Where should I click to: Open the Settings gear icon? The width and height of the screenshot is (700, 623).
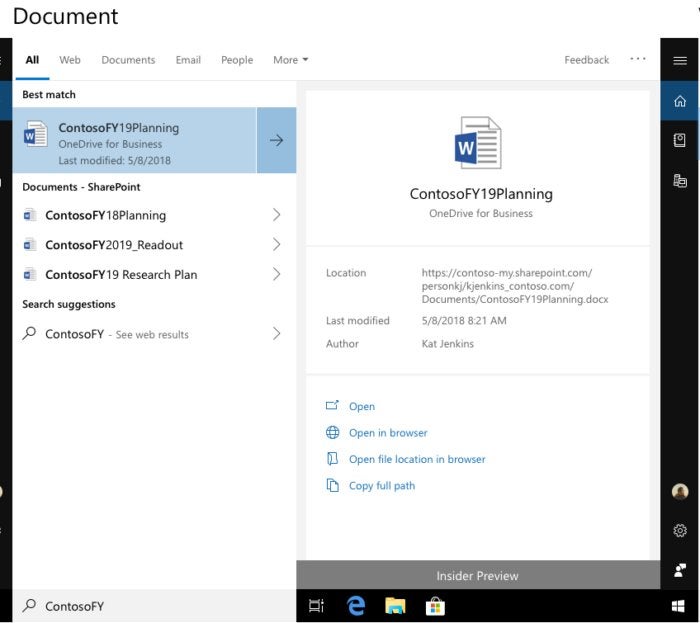[x=679, y=530]
